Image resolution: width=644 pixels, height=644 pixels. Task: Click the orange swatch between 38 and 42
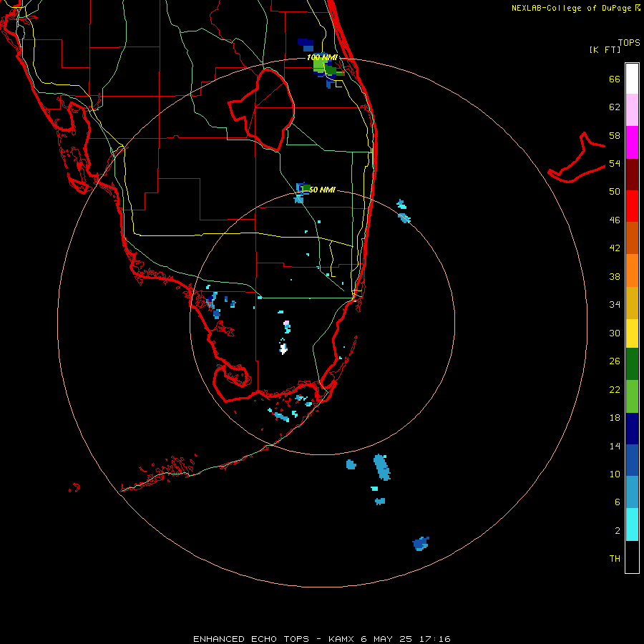tap(632, 270)
